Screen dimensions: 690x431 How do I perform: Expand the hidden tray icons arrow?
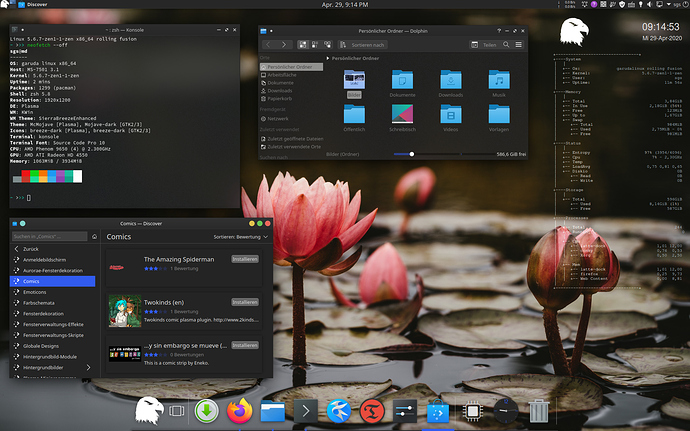pyautogui.click(x=668, y=4)
